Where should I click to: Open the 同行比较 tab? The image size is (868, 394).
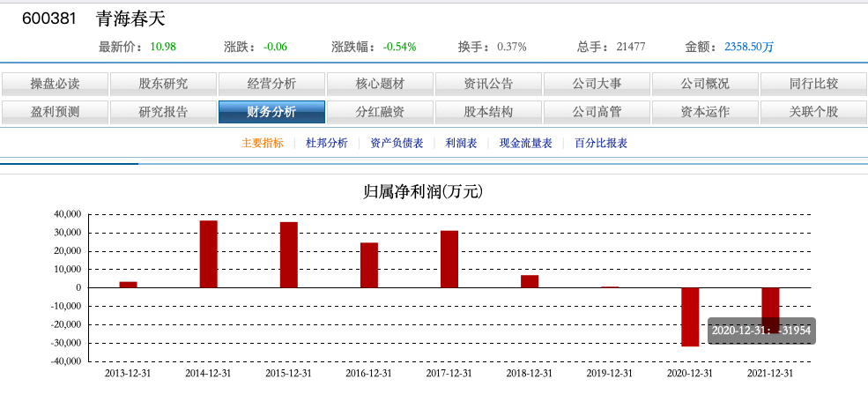pyautogui.click(x=813, y=84)
